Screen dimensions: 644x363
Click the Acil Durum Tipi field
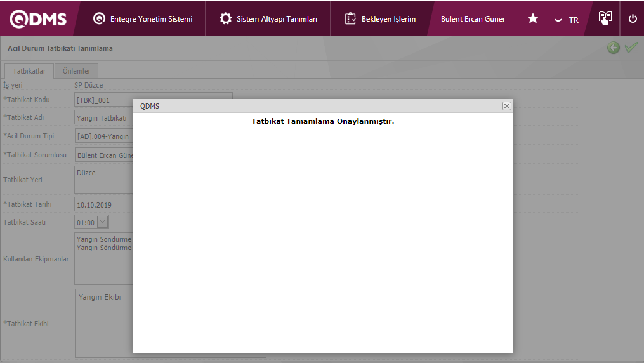[x=103, y=136]
